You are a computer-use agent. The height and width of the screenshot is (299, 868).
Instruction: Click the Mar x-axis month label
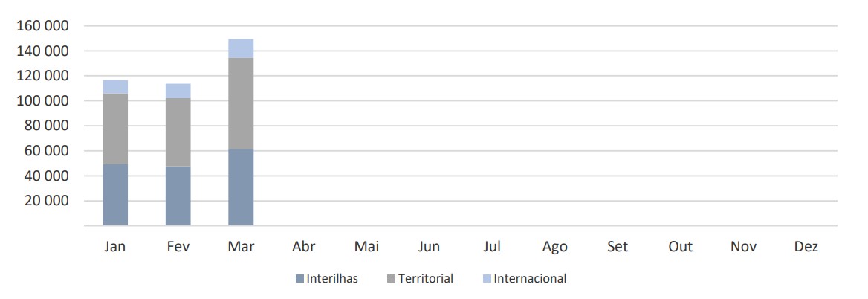pyautogui.click(x=241, y=247)
